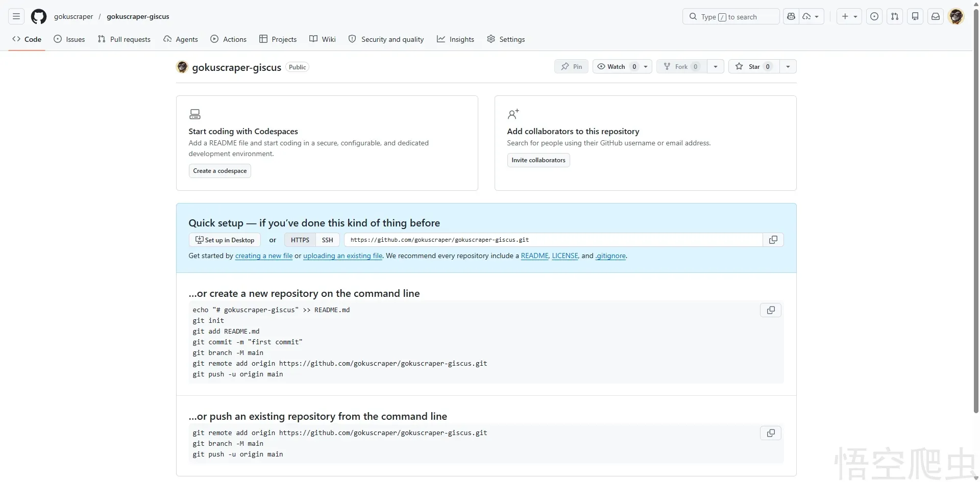The image size is (980, 482).
Task: Switch to the Actions tab
Action: click(x=228, y=39)
